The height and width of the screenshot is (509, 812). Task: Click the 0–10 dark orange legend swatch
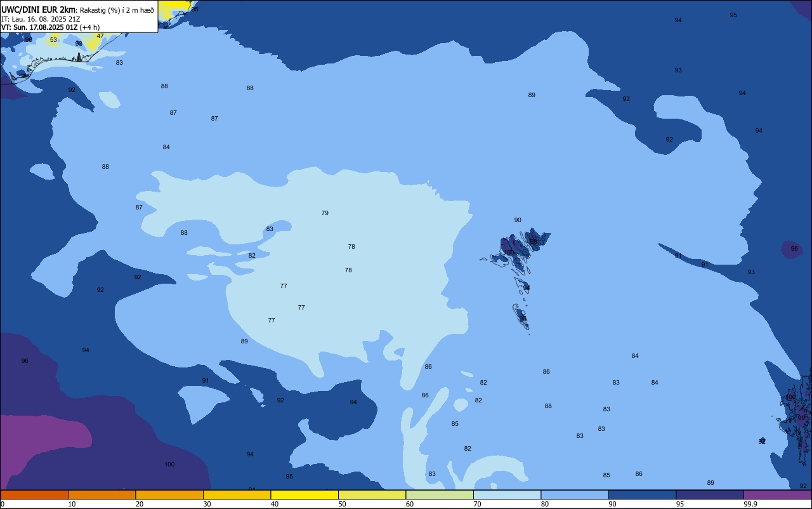[34, 494]
